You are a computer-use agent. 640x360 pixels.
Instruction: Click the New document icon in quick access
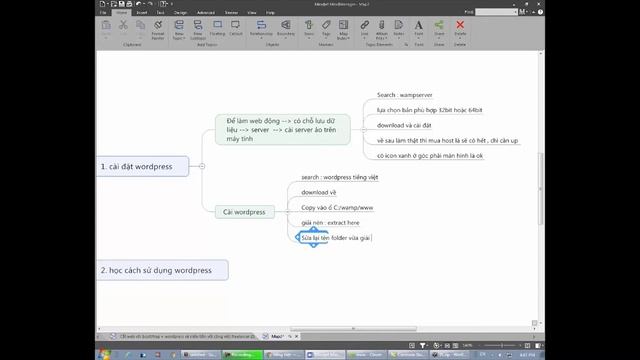point(102,4)
